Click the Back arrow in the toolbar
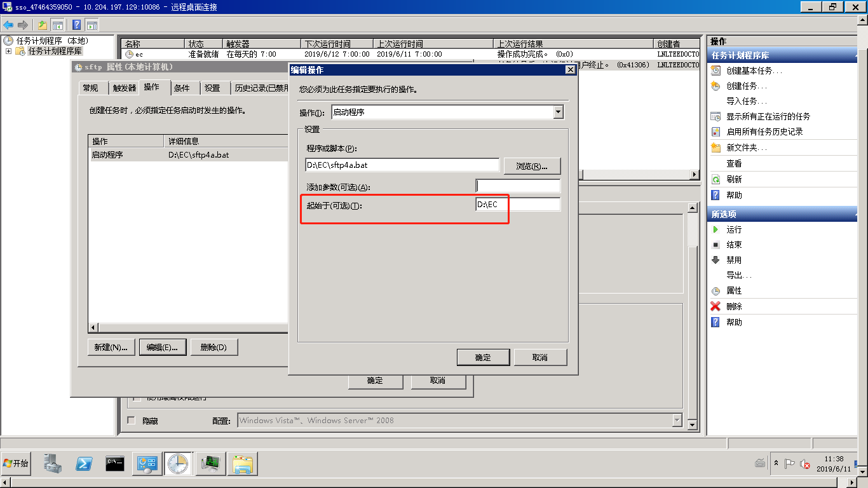The image size is (868, 488). coord(8,25)
